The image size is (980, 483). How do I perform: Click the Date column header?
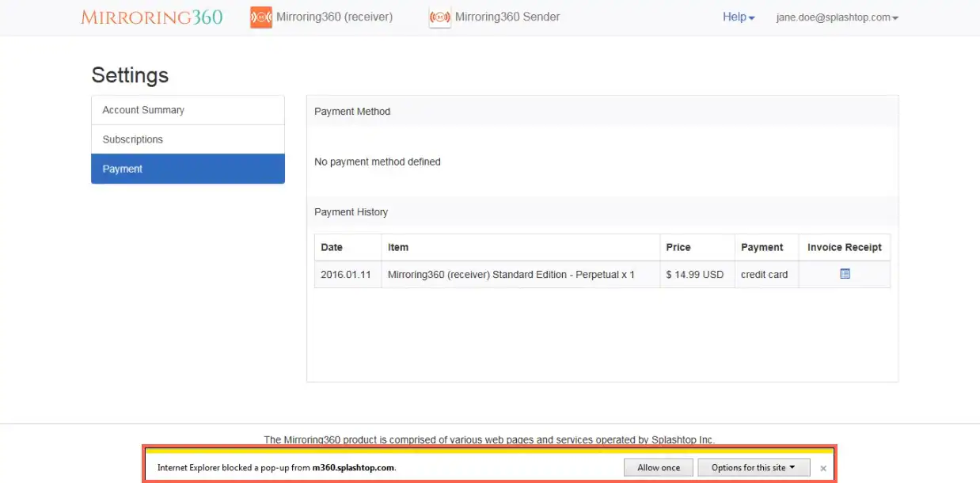348,247
